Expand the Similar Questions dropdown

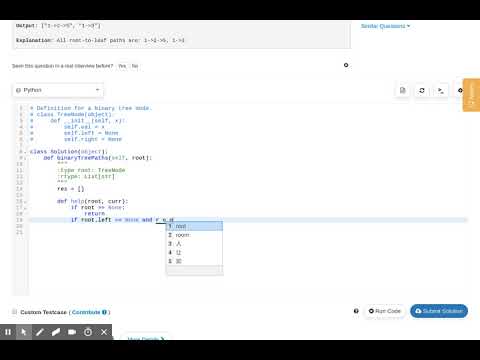pyautogui.click(x=385, y=26)
